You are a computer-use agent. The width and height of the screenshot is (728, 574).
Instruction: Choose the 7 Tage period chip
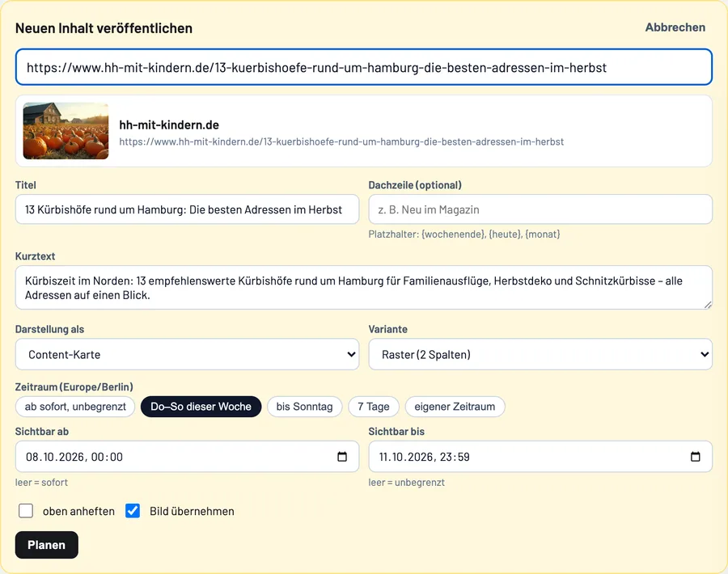point(374,407)
